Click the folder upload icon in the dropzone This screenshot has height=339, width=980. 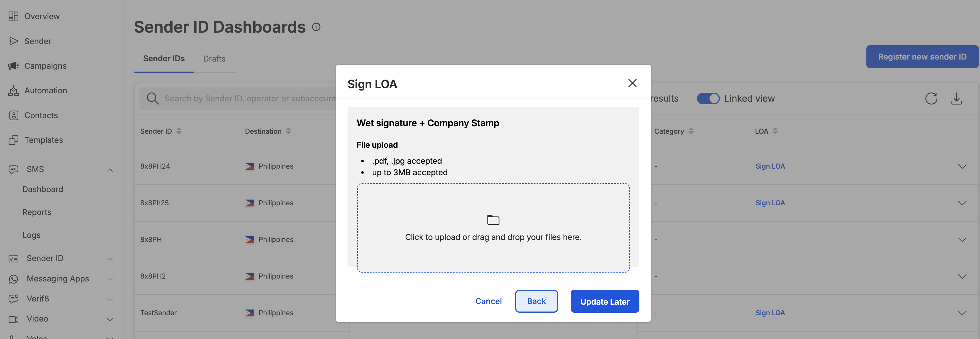(x=493, y=220)
